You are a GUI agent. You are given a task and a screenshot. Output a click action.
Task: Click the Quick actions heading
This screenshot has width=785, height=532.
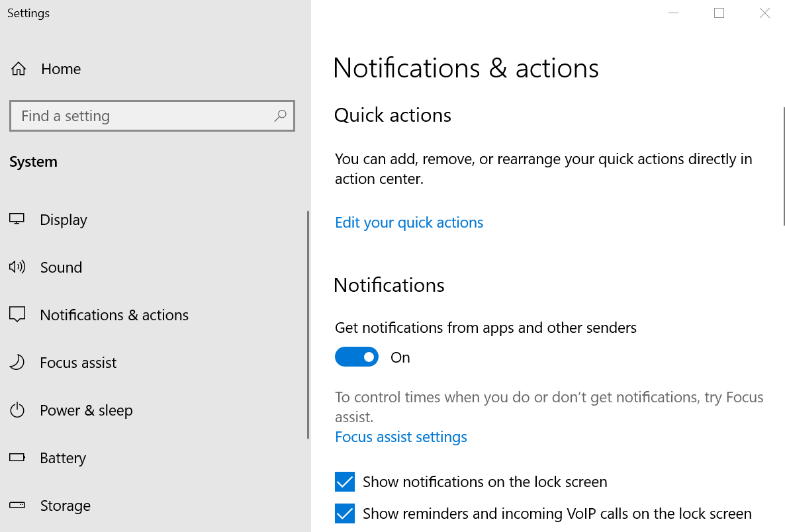coord(392,115)
